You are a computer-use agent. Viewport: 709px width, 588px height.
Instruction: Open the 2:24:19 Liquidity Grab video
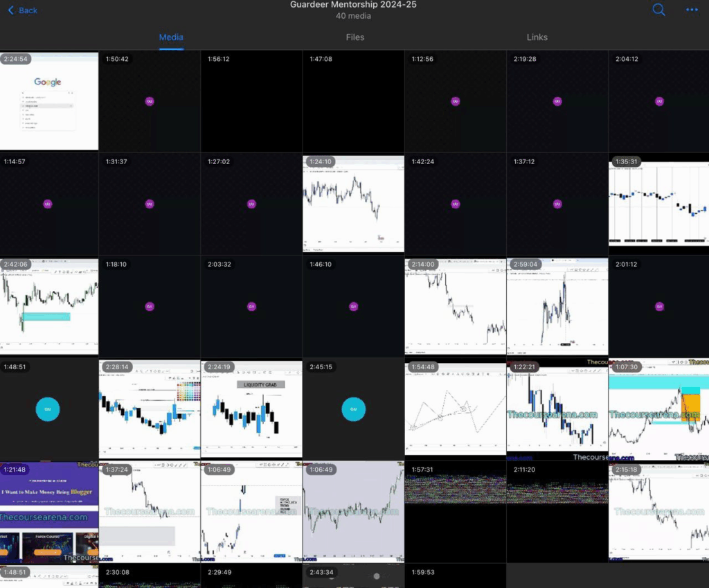251,409
